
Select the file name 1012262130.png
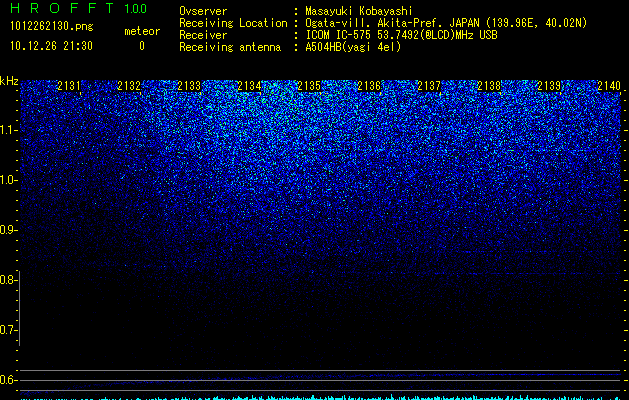click(52, 27)
